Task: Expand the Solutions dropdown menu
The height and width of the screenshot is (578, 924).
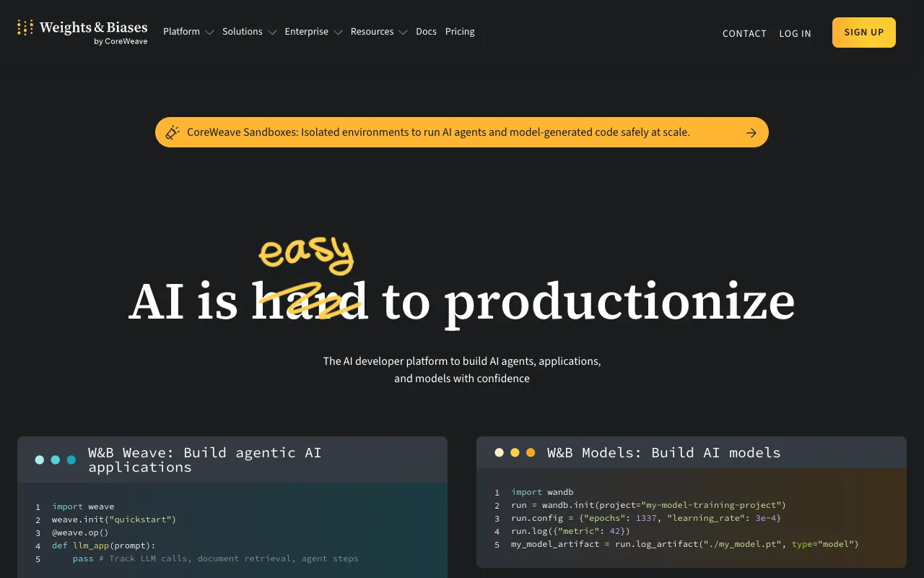Action: click(x=249, y=32)
